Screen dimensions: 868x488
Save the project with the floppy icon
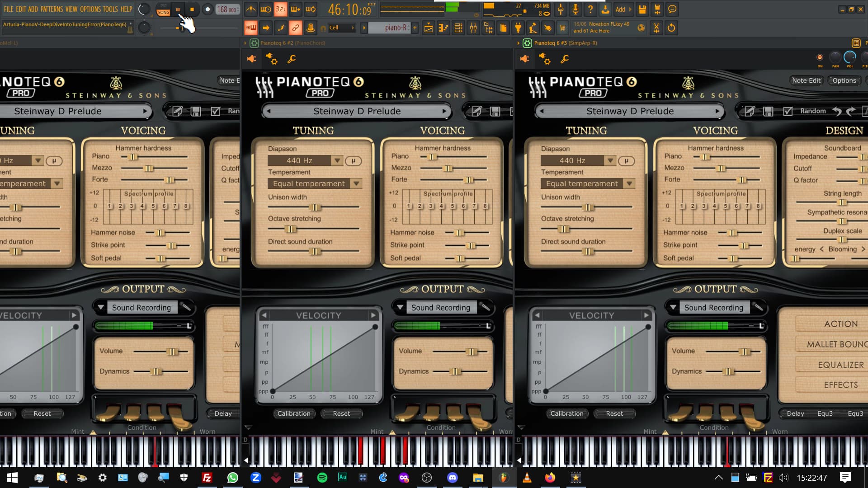pos(642,9)
